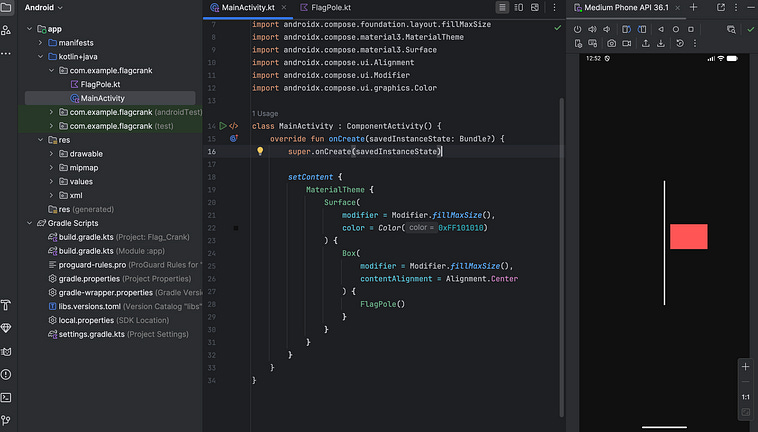Open editor tabs more options menu
Viewport: 758px width, 432px height.
click(554, 7)
